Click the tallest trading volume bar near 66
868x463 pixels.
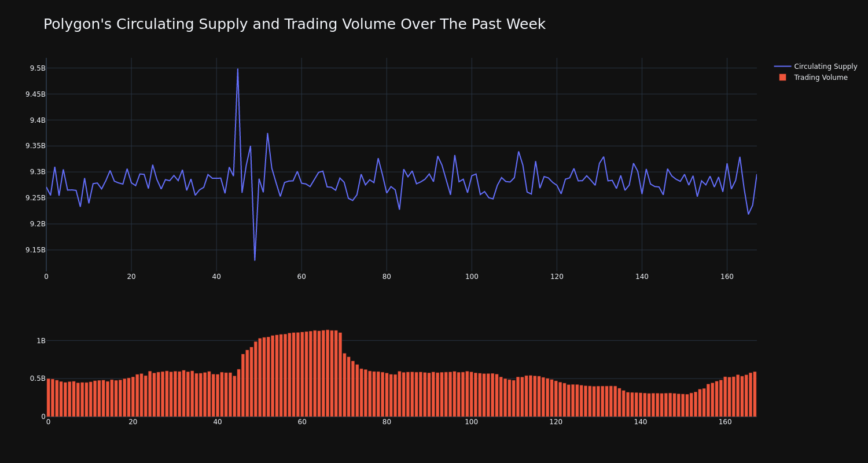tap(328, 373)
